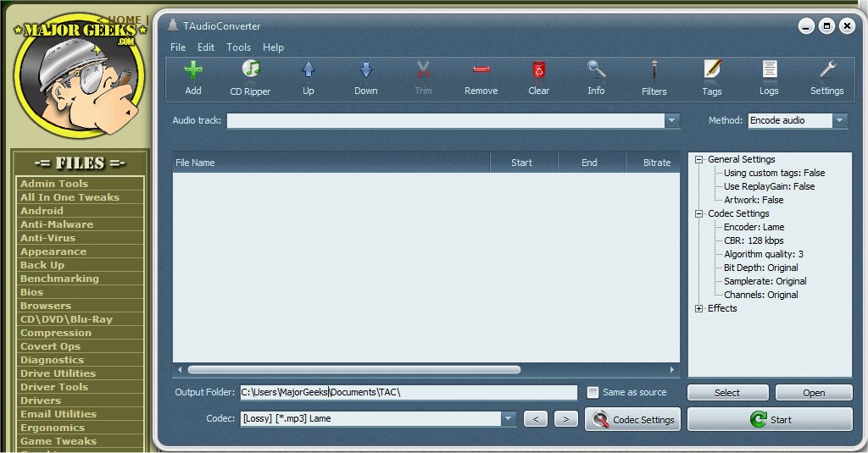Open the File menu
This screenshot has height=453, width=868.
pyautogui.click(x=178, y=47)
